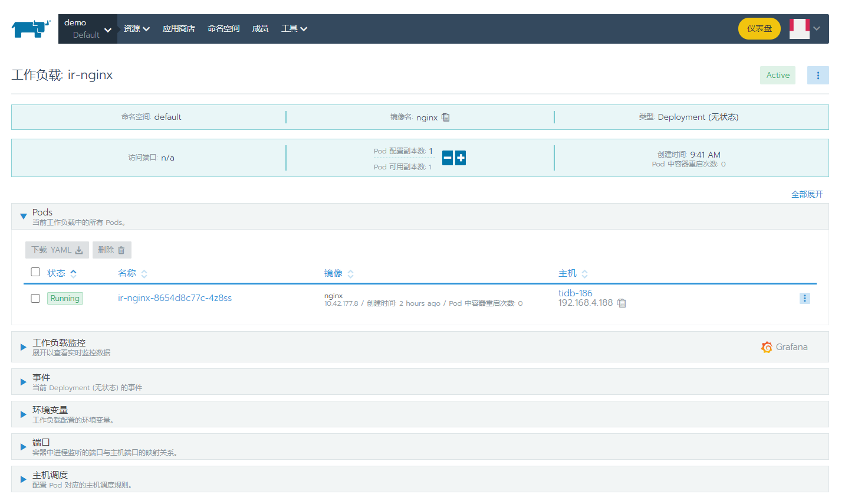This screenshot has height=497, width=868.
Task: Decrease Pod replica count with minus
Action: pyautogui.click(x=448, y=158)
